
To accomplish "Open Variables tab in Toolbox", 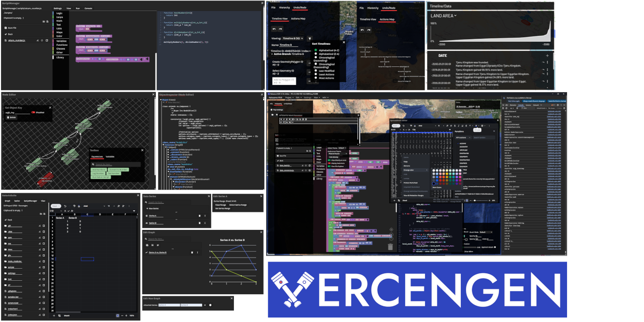I will pos(110,156).
